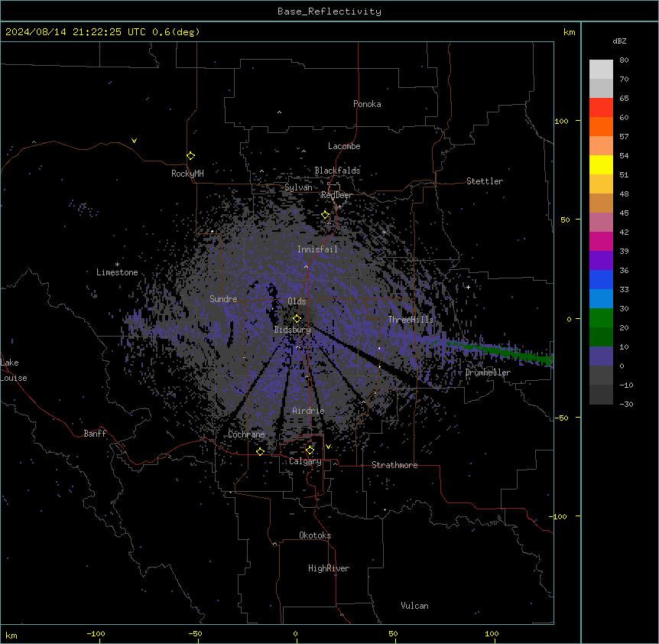Click the yellow V marker northwest of RockyMH
Image resolution: width=659 pixels, height=644 pixels.
pos(134,141)
